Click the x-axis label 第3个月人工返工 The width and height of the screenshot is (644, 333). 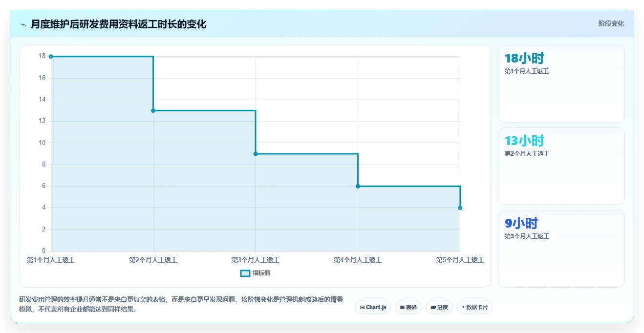point(256,260)
